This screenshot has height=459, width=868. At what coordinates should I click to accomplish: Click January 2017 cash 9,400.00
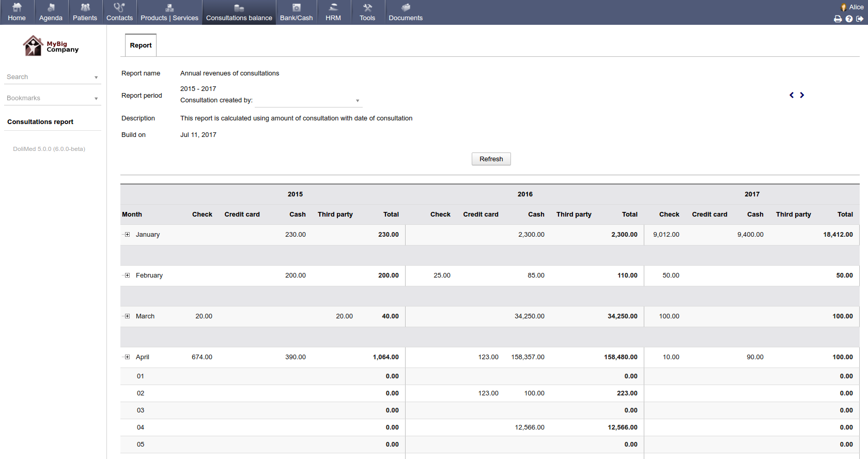tap(750, 235)
